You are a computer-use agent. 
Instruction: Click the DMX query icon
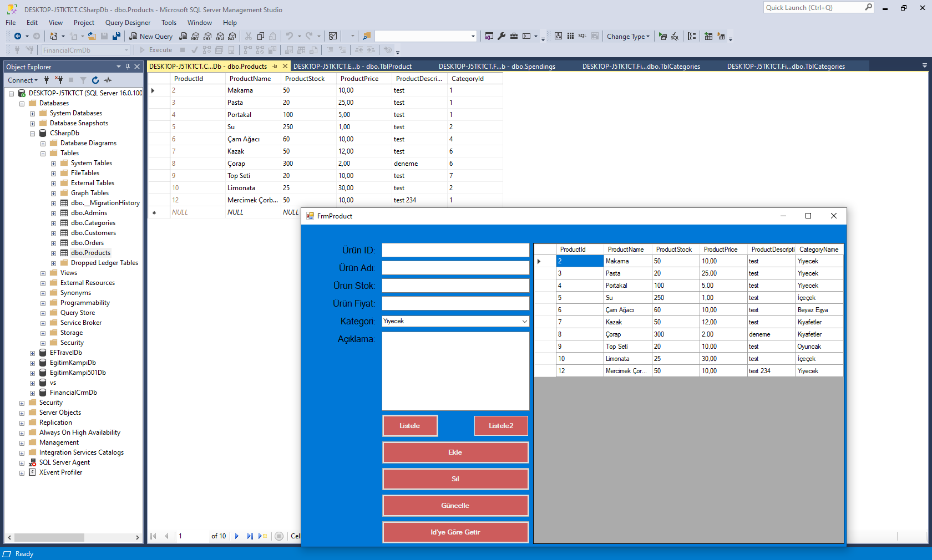[207, 36]
